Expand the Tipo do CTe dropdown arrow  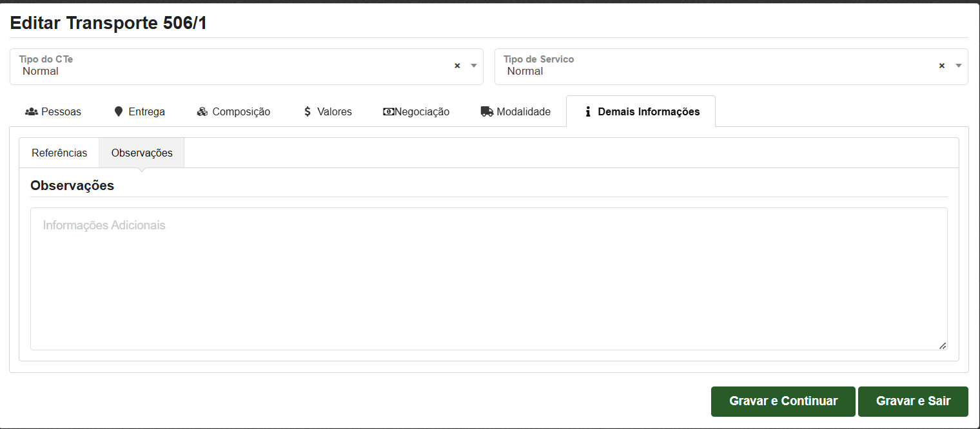pos(474,66)
